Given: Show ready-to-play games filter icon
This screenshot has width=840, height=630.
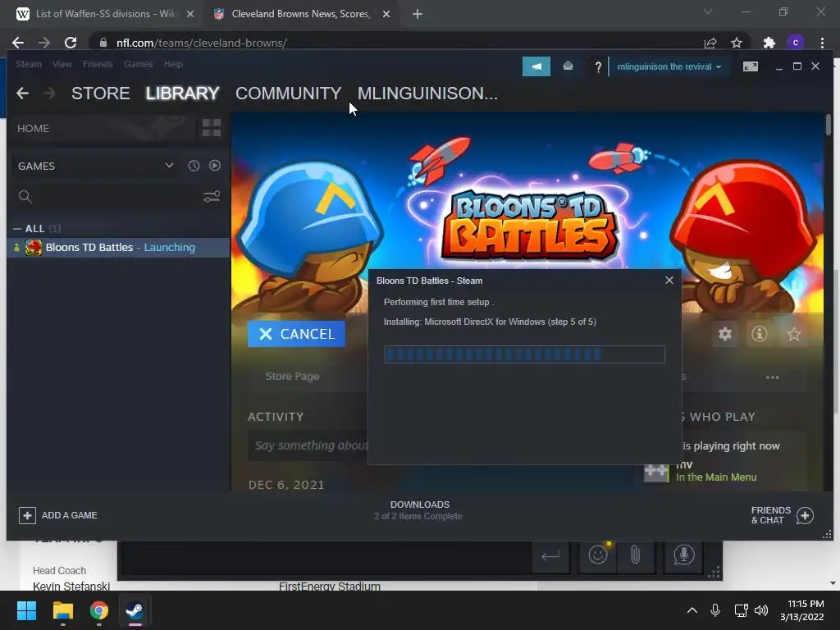Looking at the screenshot, I should click(x=215, y=166).
